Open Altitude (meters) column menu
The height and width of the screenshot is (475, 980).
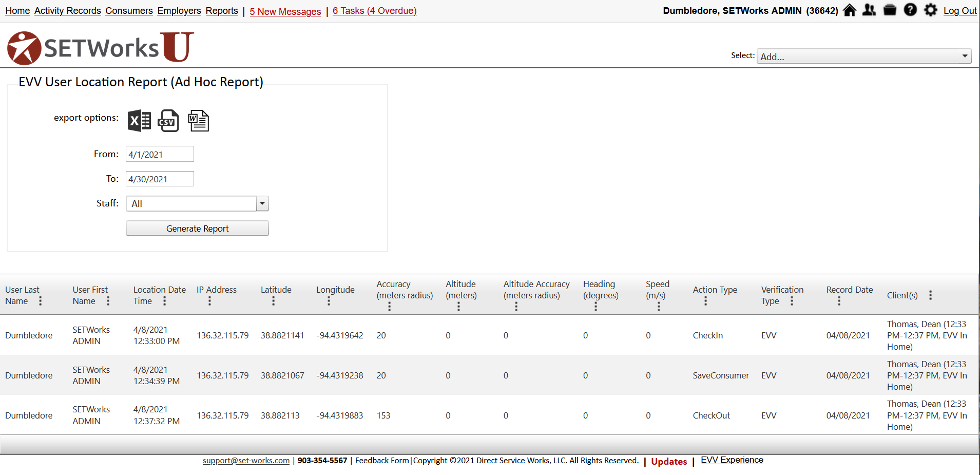[458, 307]
